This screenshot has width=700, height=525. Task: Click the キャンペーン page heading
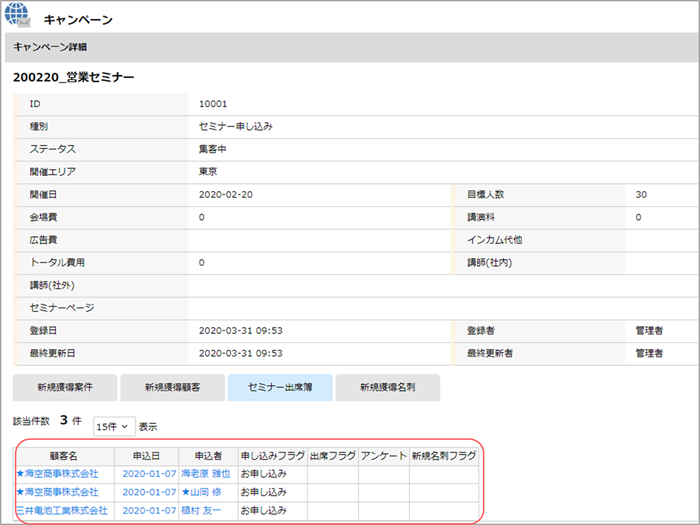coord(78,20)
